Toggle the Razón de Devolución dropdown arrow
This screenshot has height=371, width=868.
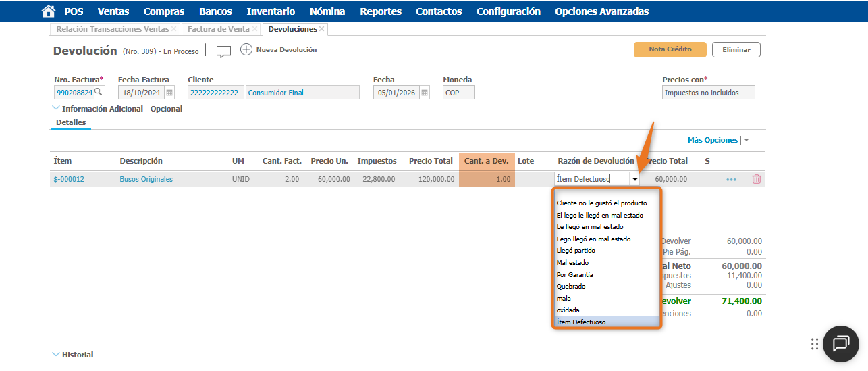634,180
